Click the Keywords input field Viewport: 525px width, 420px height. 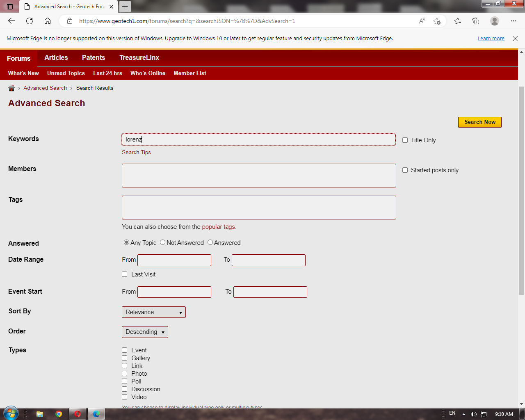tap(259, 139)
